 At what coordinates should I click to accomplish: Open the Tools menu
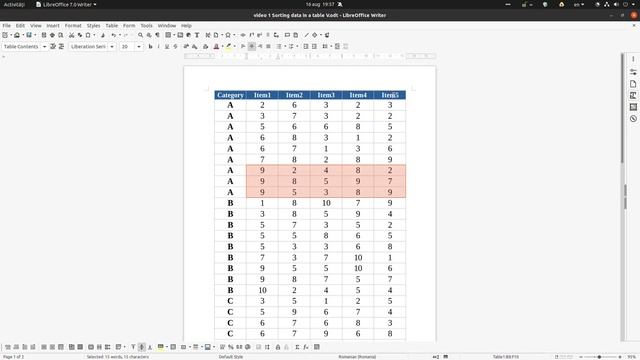[x=147, y=25]
